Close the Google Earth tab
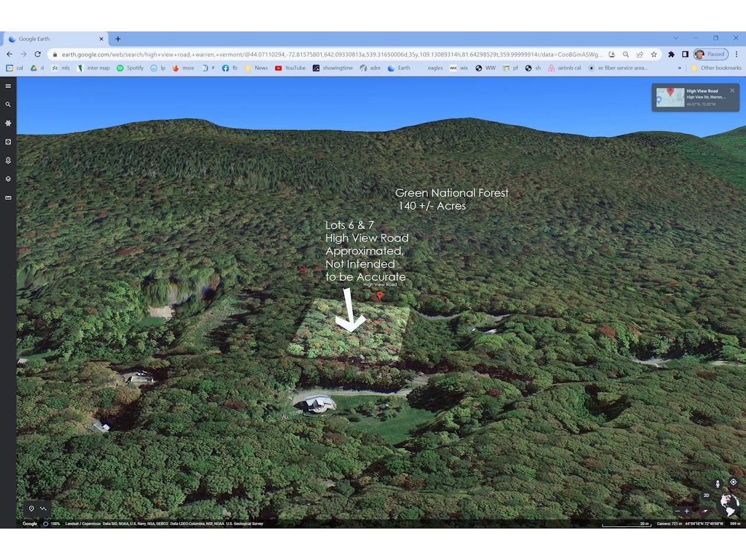Screen dimensions: 746x560 click(x=101, y=39)
